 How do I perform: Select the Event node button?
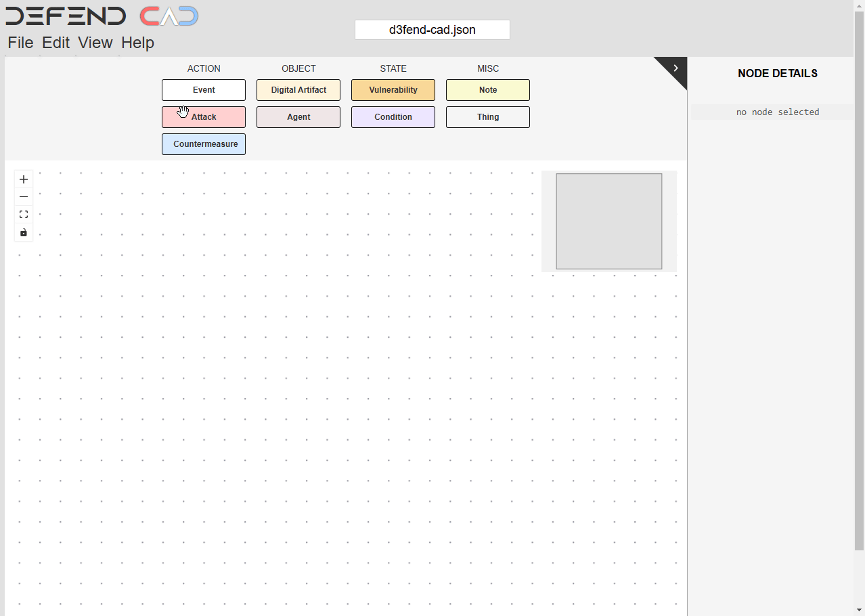(204, 90)
